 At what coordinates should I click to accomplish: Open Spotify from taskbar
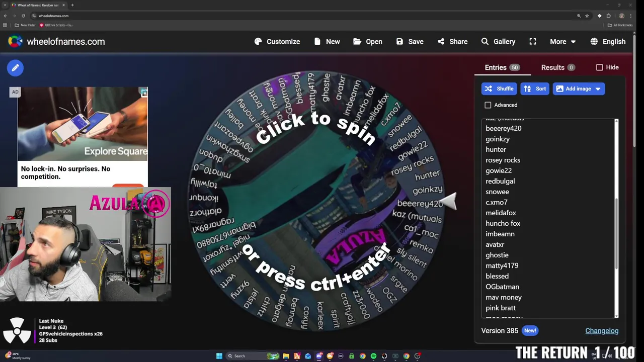coord(373,356)
